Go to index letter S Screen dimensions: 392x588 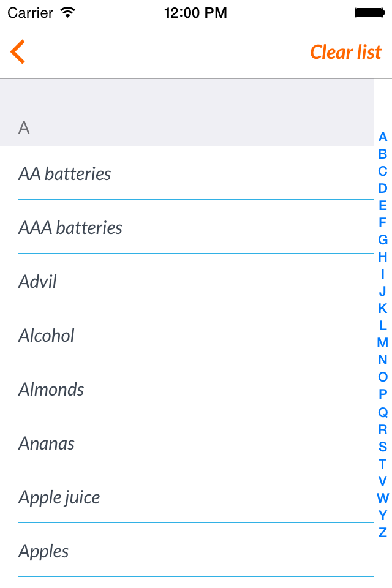(x=383, y=447)
